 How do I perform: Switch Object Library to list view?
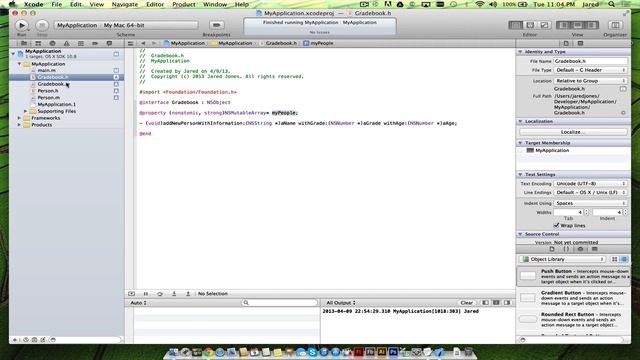[x=624, y=259]
